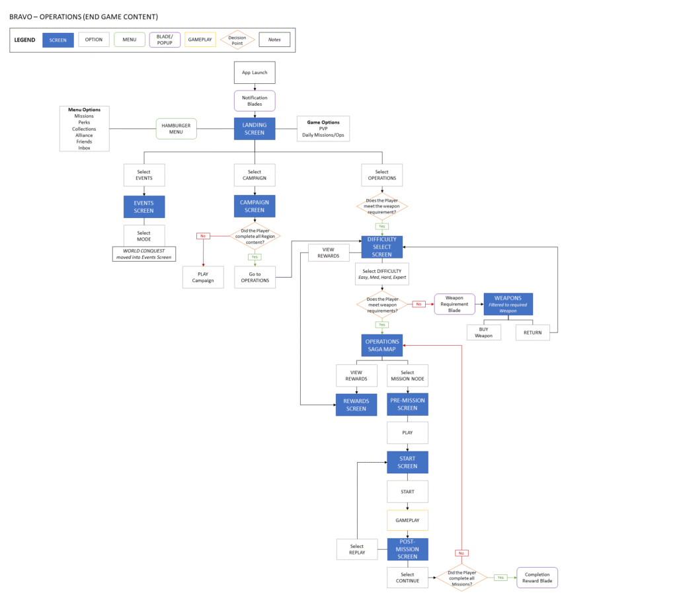Click the green MENU legend box

(x=130, y=39)
